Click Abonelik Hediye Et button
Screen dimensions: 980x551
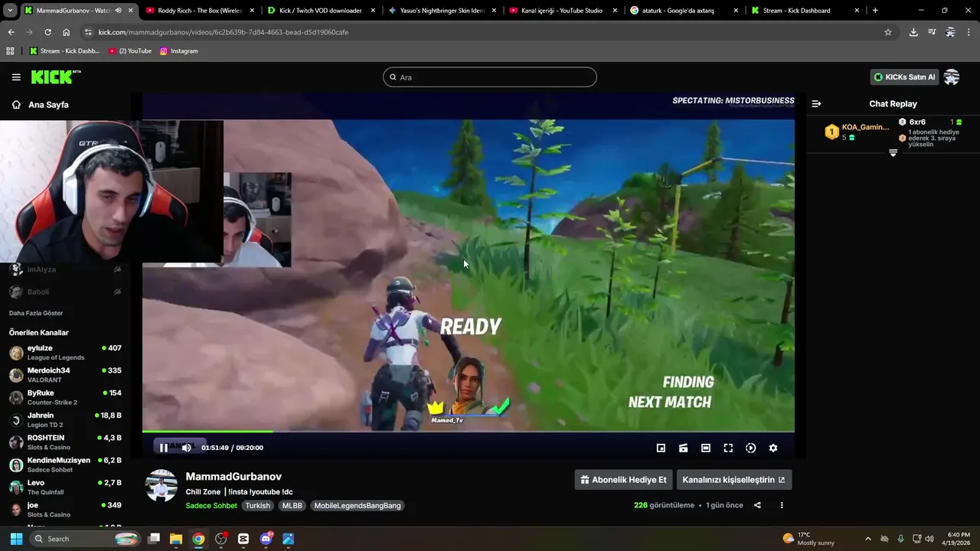point(623,480)
